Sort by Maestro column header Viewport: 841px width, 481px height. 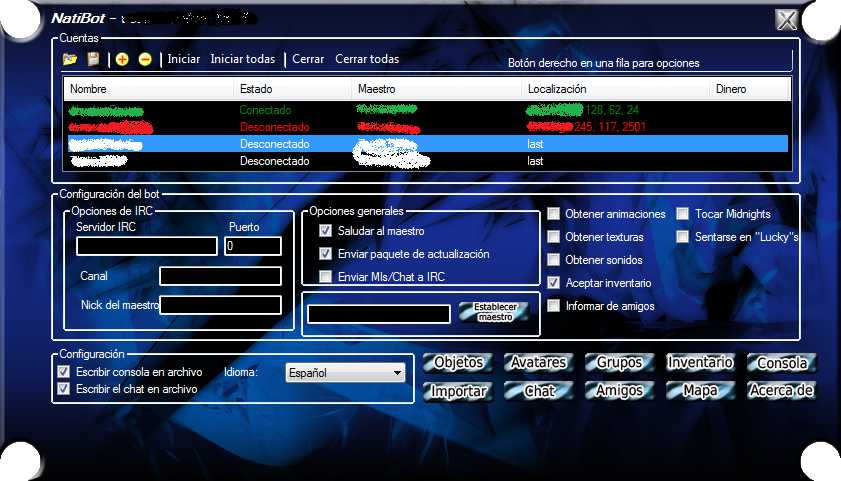pos(436,89)
